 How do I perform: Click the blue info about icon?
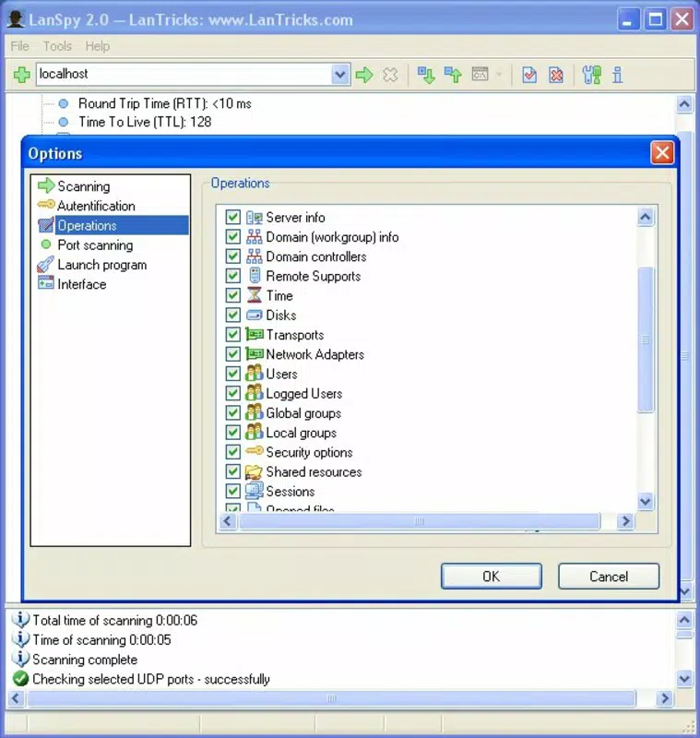[x=617, y=75]
